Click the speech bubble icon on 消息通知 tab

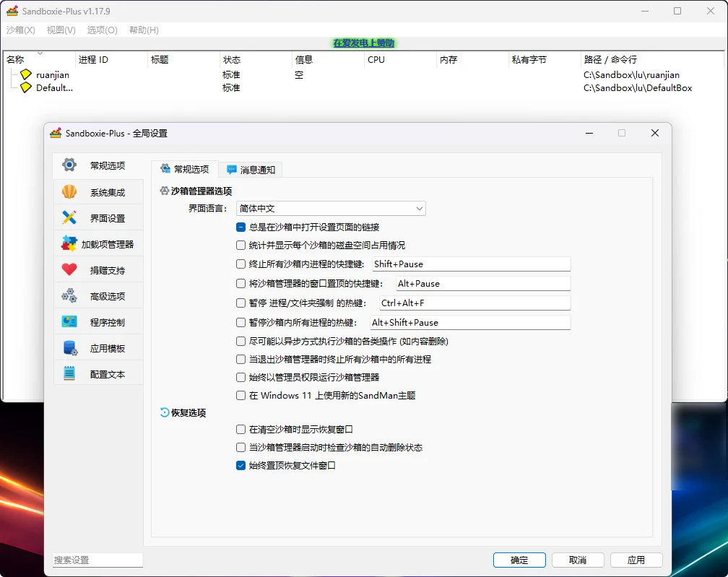pyautogui.click(x=231, y=170)
